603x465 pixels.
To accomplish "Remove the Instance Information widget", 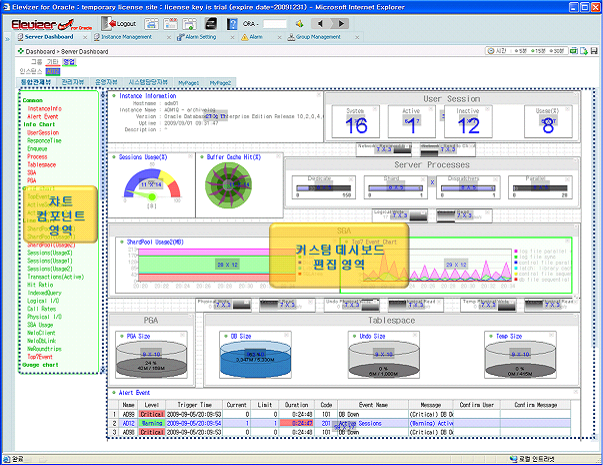I will point(318,95).
